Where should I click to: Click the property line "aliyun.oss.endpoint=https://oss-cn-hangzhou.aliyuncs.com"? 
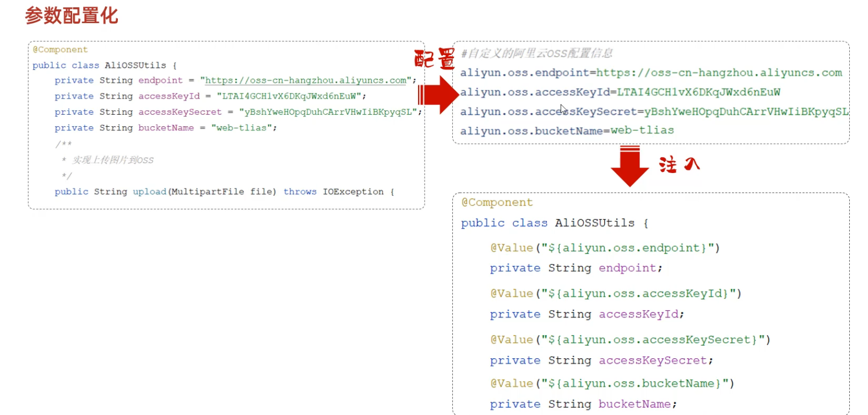(x=651, y=73)
